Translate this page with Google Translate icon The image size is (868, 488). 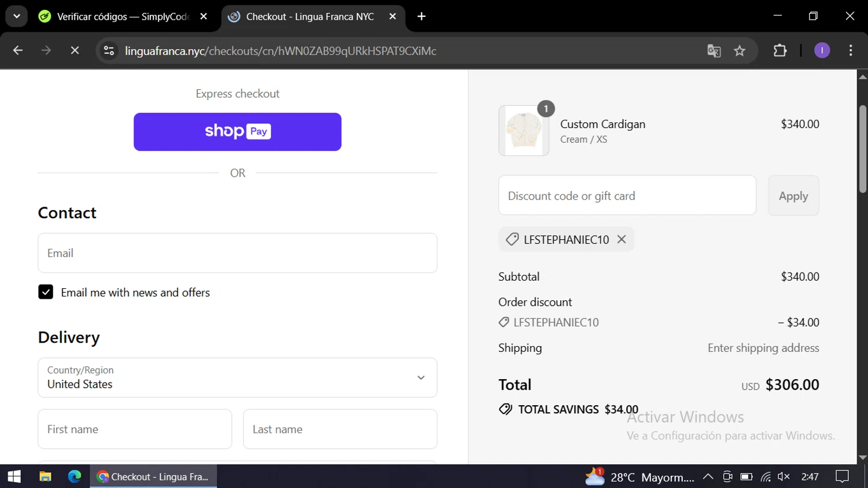click(x=714, y=51)
